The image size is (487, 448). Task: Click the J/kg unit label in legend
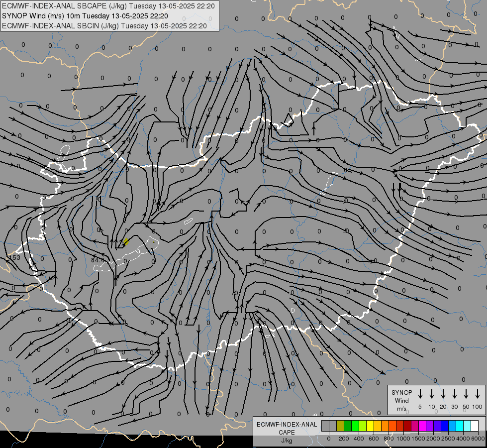click(x=287, y=441)
